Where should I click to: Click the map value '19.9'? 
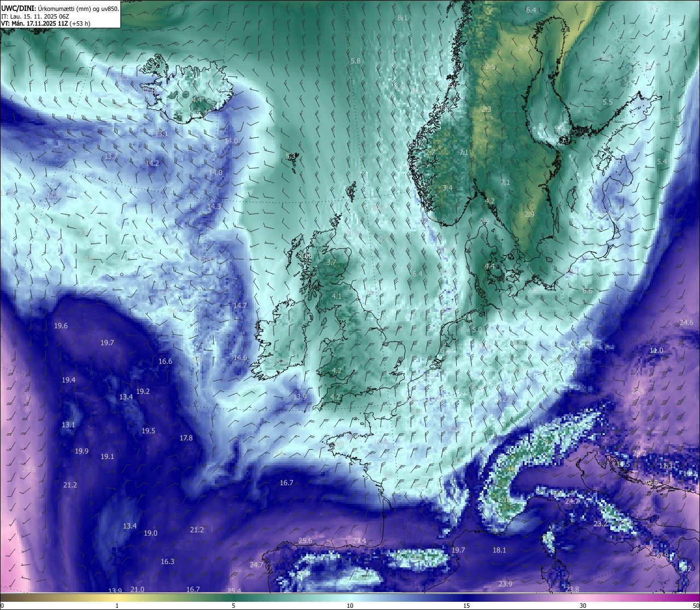81,451
